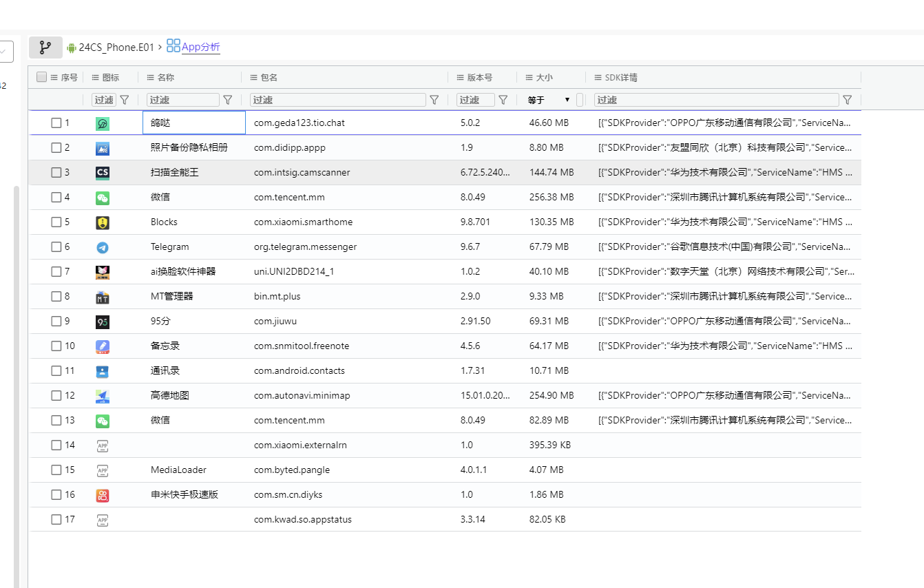Sort by the 包名 column header

(x=269, y=78)
